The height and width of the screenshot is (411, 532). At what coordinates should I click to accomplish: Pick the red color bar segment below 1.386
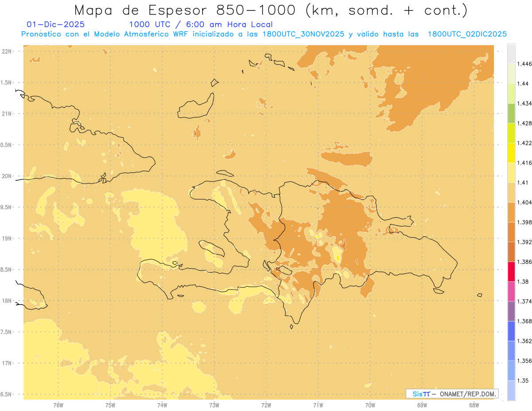pyautogui.click(x=511, y=271)
